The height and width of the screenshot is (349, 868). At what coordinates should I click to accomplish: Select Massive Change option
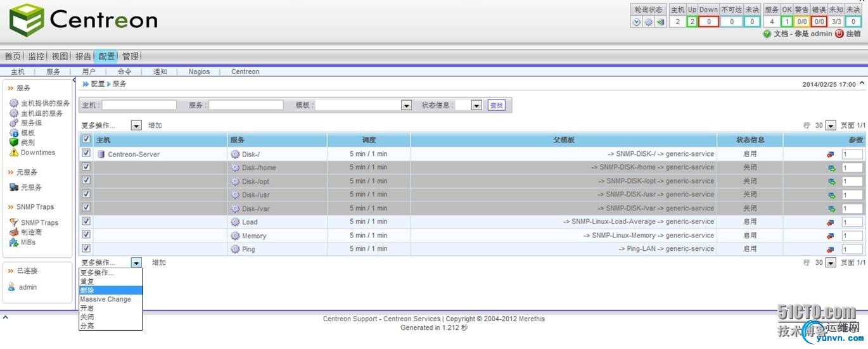111,299
